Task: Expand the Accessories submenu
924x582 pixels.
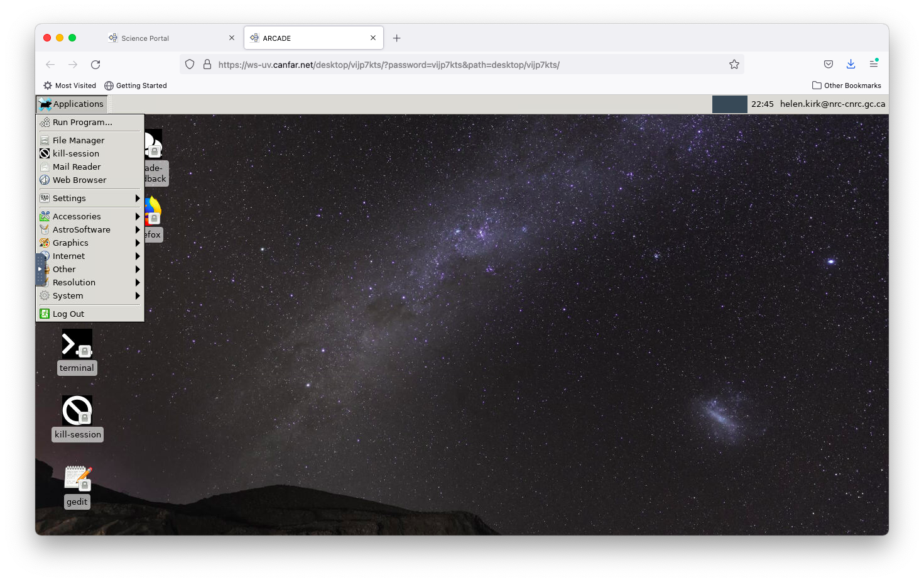Action: pos(89,216)
